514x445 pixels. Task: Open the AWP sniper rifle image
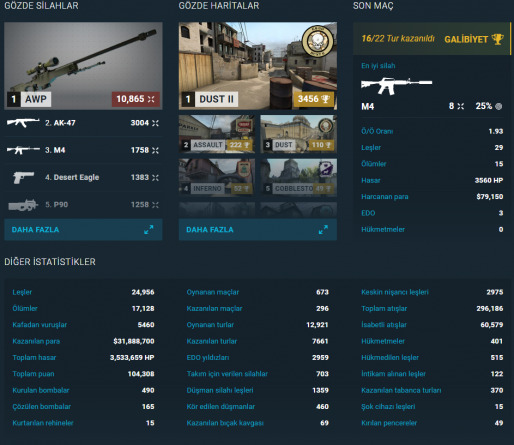point(83,66)
